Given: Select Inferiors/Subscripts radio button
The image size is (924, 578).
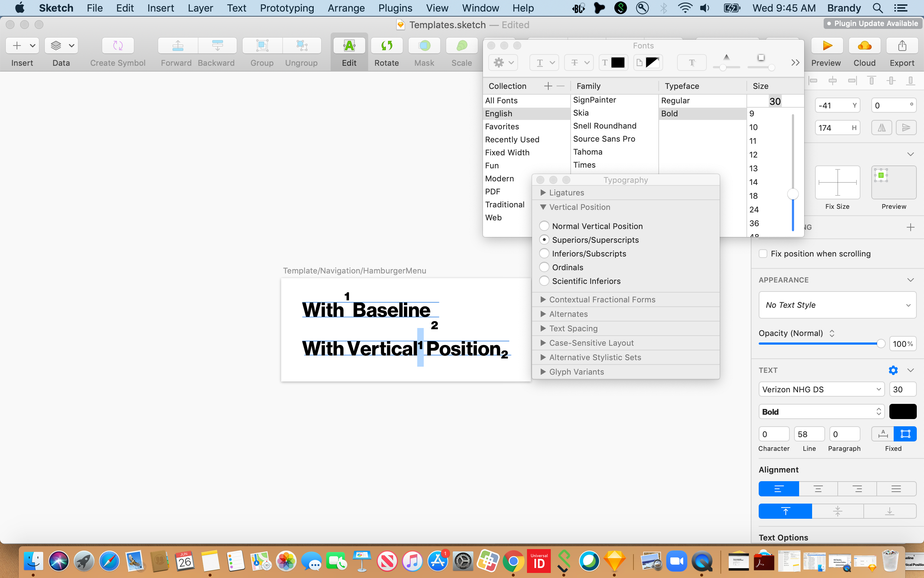Looking at the screenshot, I should click(544, 254).
